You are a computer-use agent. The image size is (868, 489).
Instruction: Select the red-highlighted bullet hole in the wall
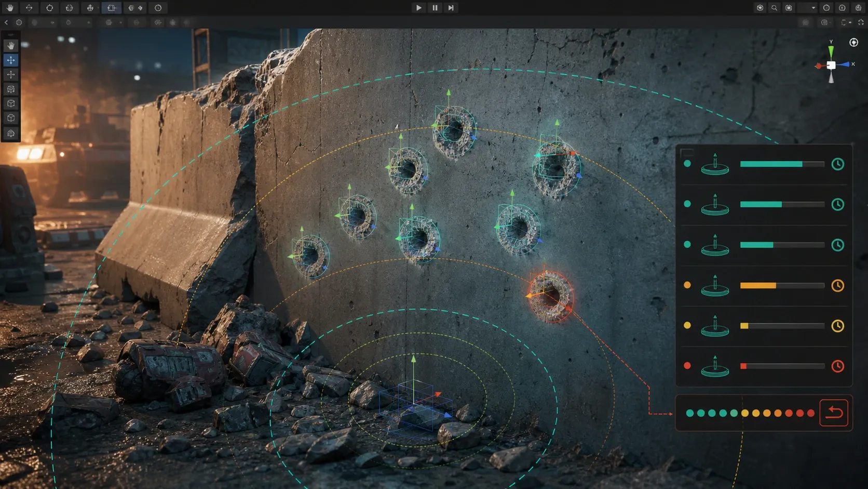click(x=551, y=296)
